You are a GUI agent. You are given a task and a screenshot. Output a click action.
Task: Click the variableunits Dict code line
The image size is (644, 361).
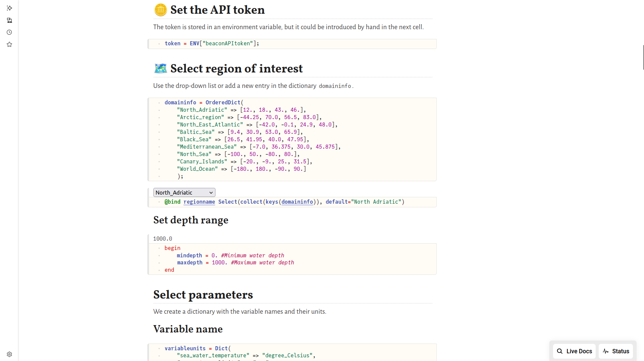click(197, 348)
